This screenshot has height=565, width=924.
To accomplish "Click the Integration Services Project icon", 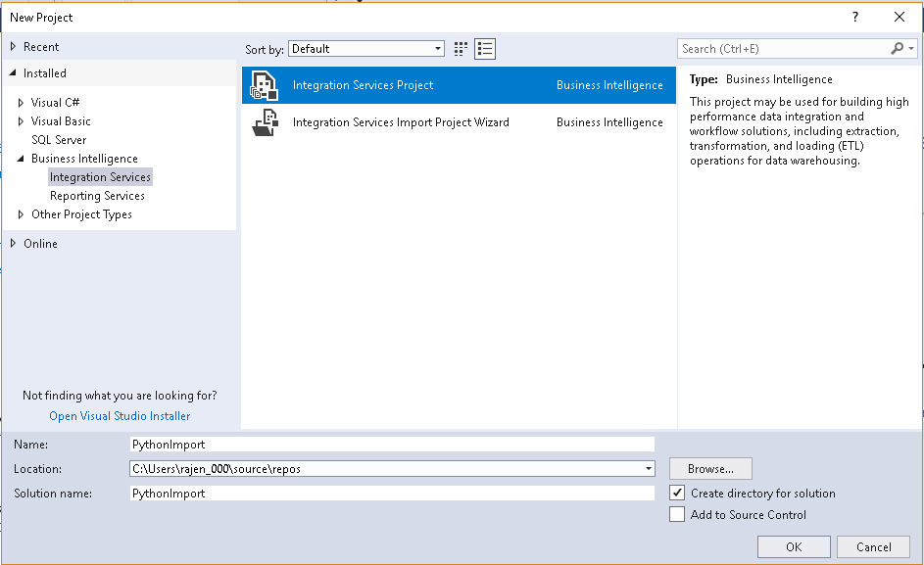I will (264, 85).
